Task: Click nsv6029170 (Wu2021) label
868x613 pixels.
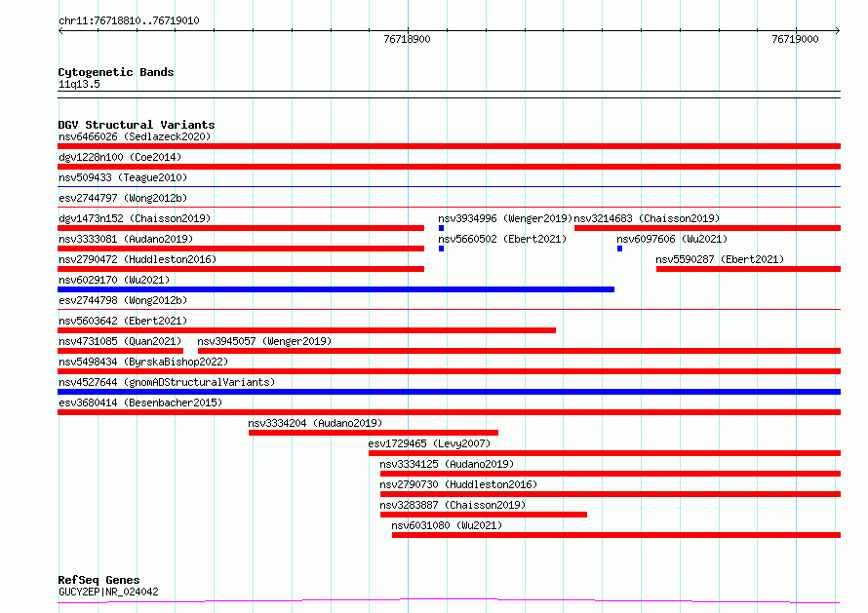Action: click(x=114, y=280)
